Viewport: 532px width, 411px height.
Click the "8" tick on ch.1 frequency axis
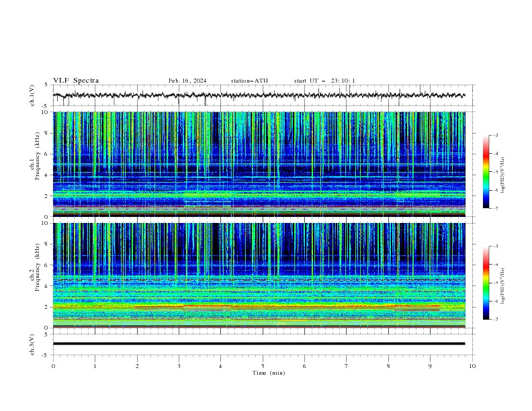pos(48,133)
